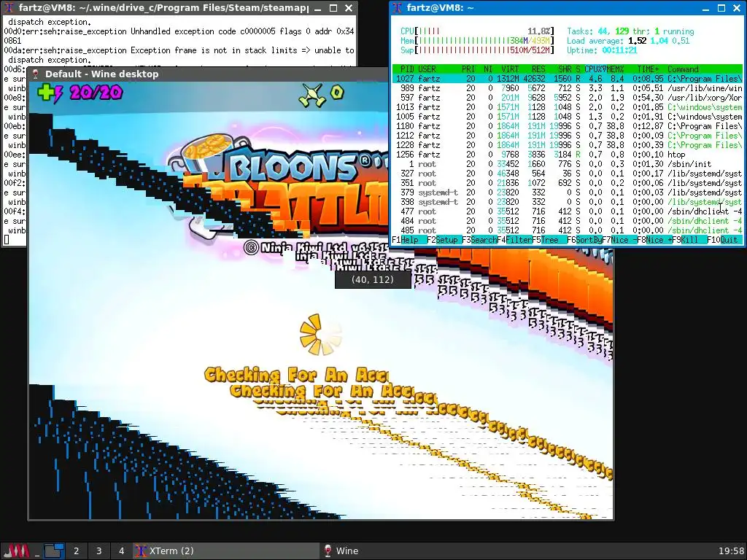Select process row PID 989 in htop
This screenshot has height=560, width=747.
tap(568, 88)
